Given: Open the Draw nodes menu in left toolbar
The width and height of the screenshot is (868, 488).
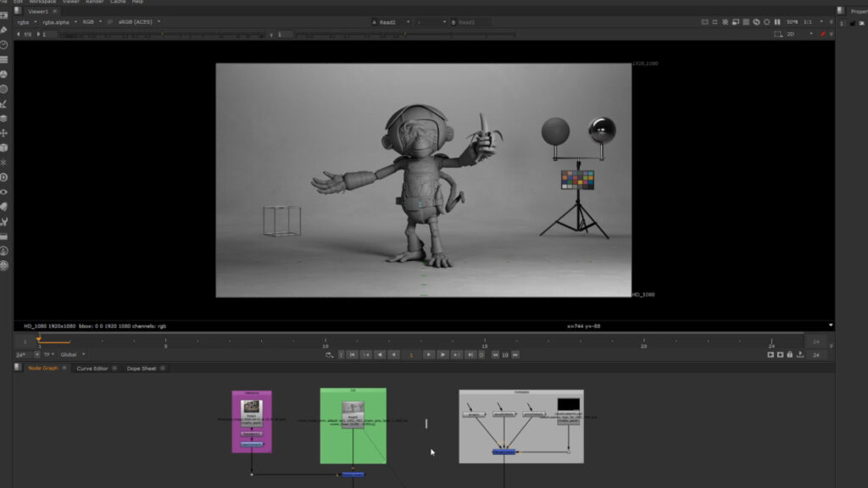Looking at the screenshot, I should (4, 30).
